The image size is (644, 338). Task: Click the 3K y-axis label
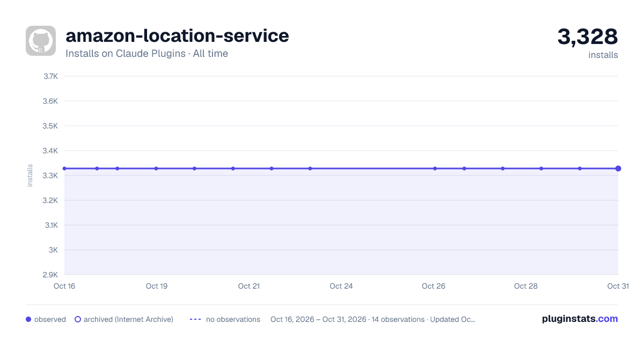tap(53, 250)
